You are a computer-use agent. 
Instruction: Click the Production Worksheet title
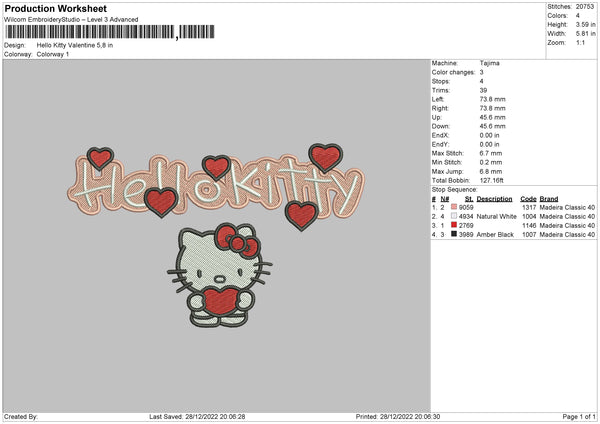pos(55,8)
